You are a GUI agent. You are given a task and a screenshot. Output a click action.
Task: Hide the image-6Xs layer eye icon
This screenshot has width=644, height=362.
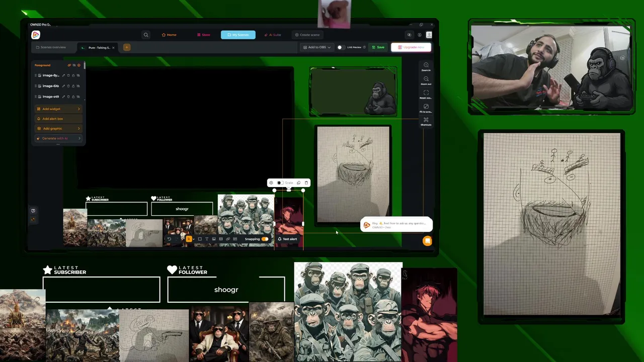click(x=78, y=86)
